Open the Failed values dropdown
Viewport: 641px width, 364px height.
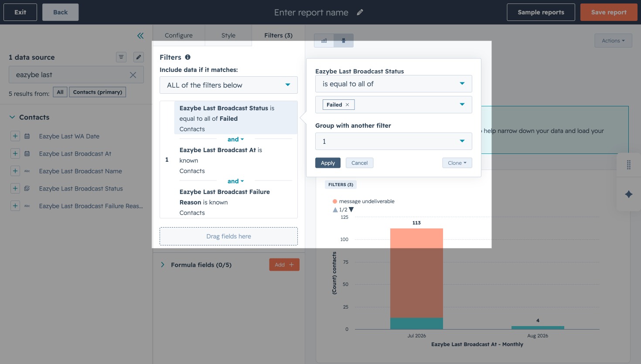pos(393,105)
